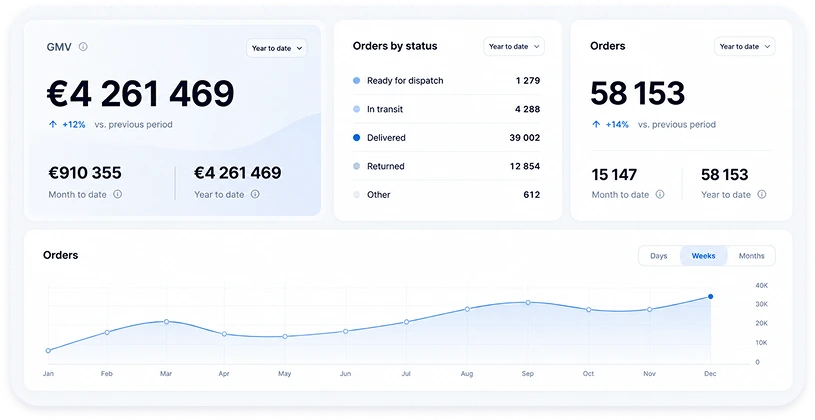Click the 15 147 orders value

(614, 175)
